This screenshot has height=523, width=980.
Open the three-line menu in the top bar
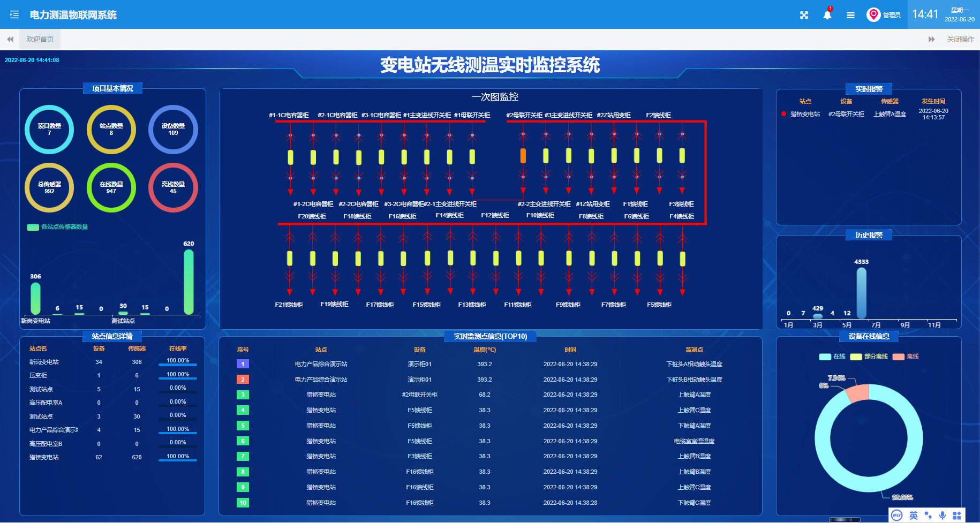click(x=850, y=15)
